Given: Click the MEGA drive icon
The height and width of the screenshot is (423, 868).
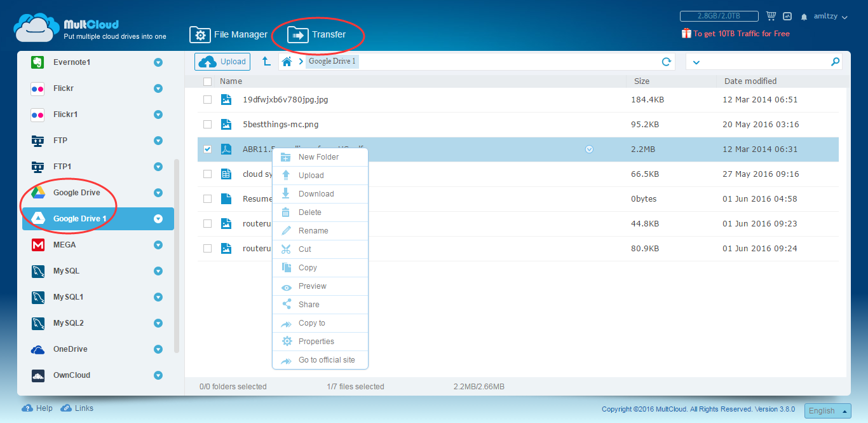Looking at the screenshot, I should click(37, 245).
